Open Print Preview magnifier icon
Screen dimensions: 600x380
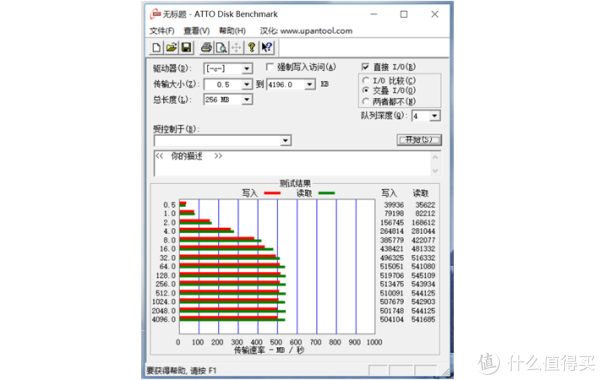[x=221, y=47]
